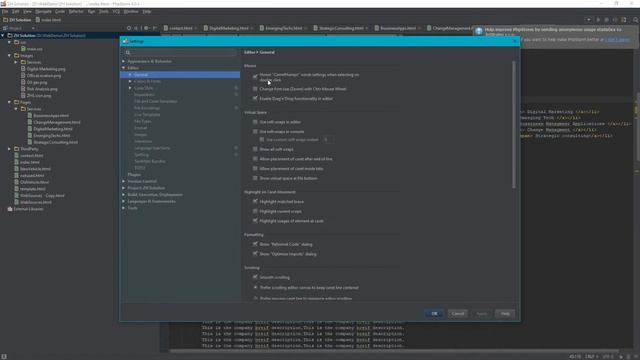Enable Allow placement of caret inside tabs
Viewport: 640px width, 360px height.
click(x=255, y=169)
